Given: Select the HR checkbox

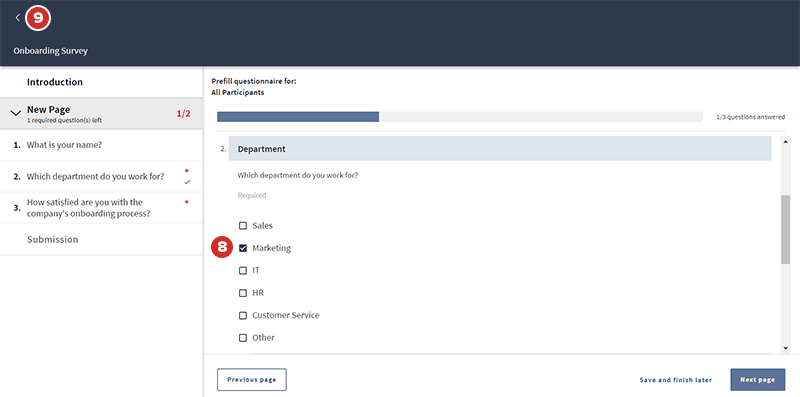Looking at the screenshot, I should pyautogui.click(x=243, y=293).
